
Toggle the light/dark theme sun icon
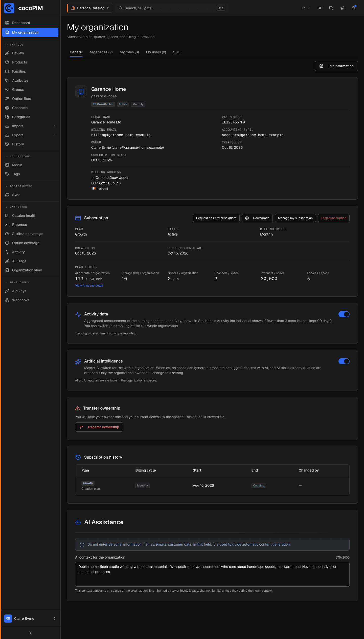pyautogui.click(x=320, y=8)
